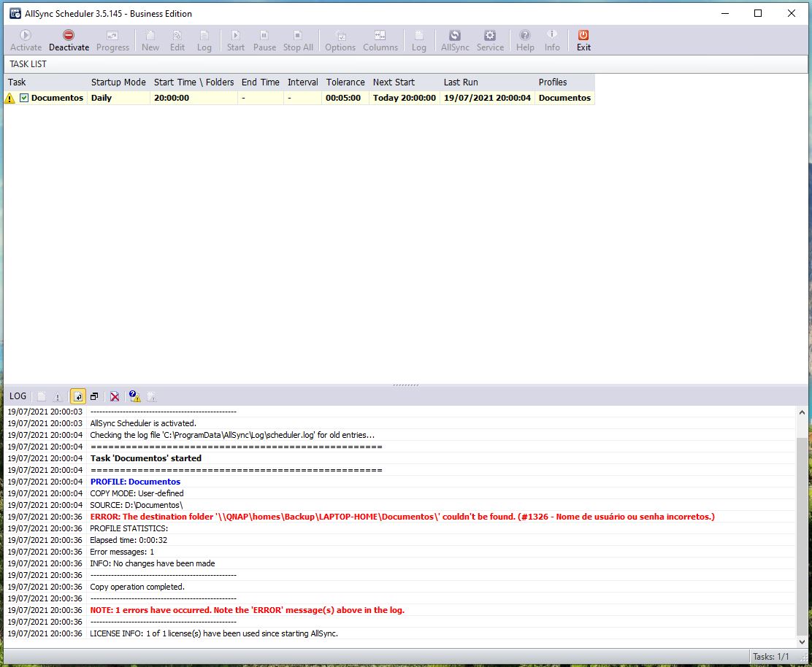Click the question mark warning icon in the LOG toolbar
The height and width of the screenshot is (667, 812).
point(134,396)
